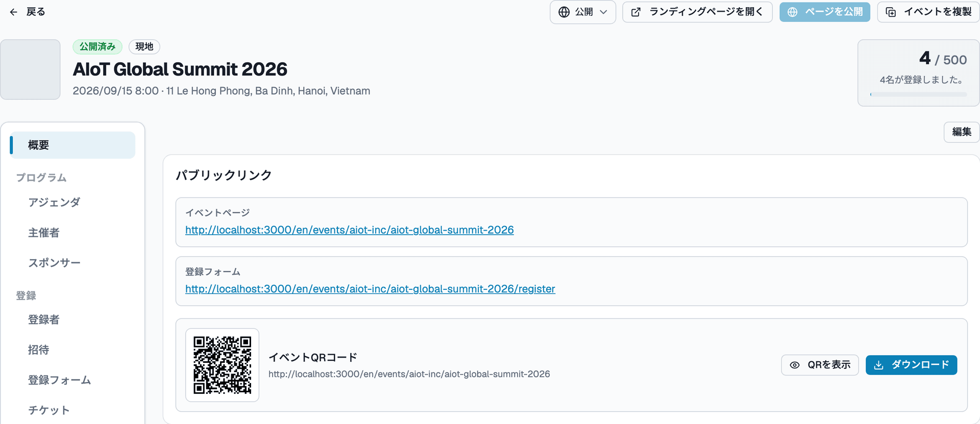Click the パブリックリンク section heading

click(x=224, y=175)
